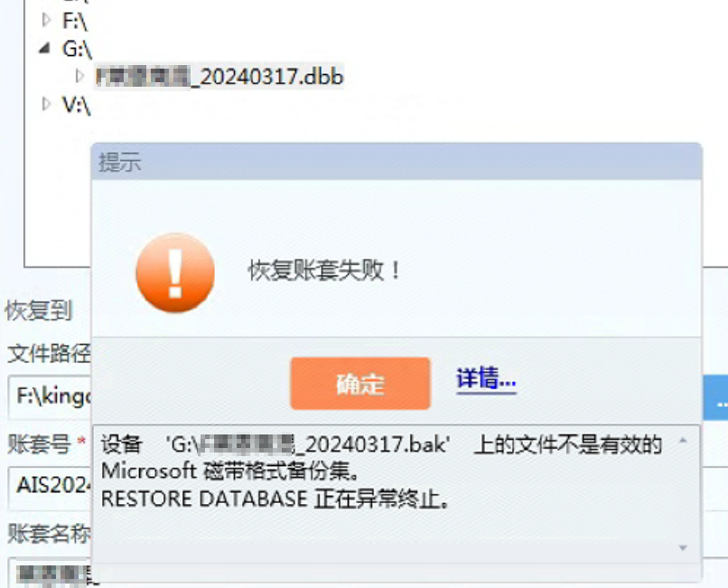
Task: Click the orange warning exclamation icon
Action: point(175,273)
